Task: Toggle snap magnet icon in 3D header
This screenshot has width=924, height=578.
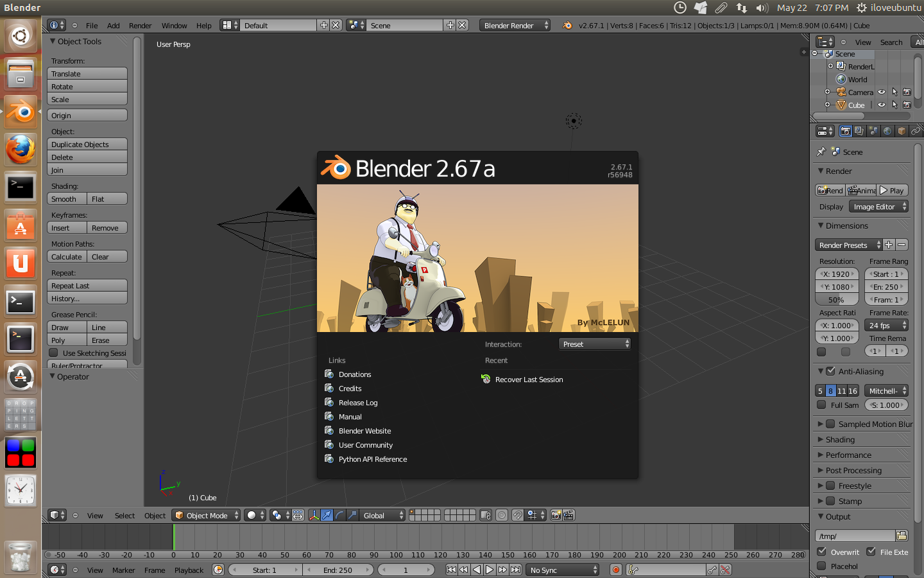Action: [x=518, y=515]
